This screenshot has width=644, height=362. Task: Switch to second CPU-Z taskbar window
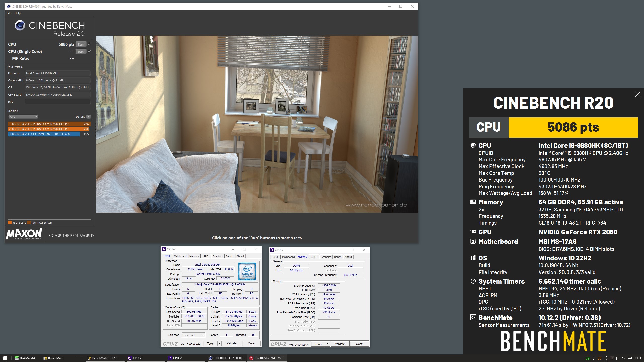pos(186,358)
